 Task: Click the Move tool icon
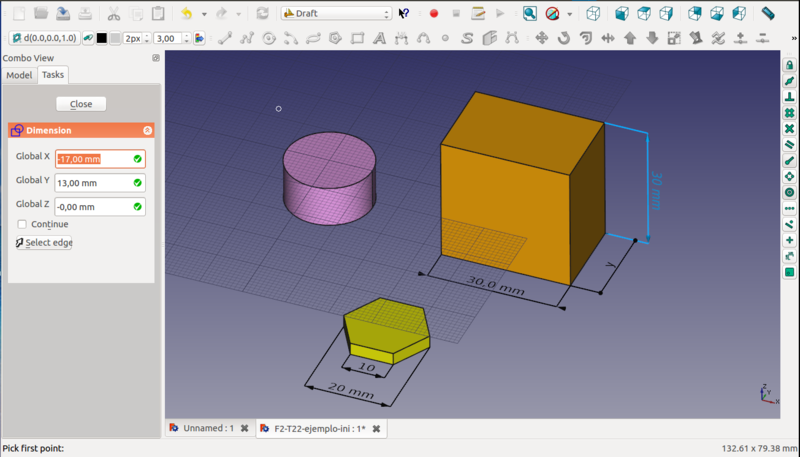click(542, 38)
